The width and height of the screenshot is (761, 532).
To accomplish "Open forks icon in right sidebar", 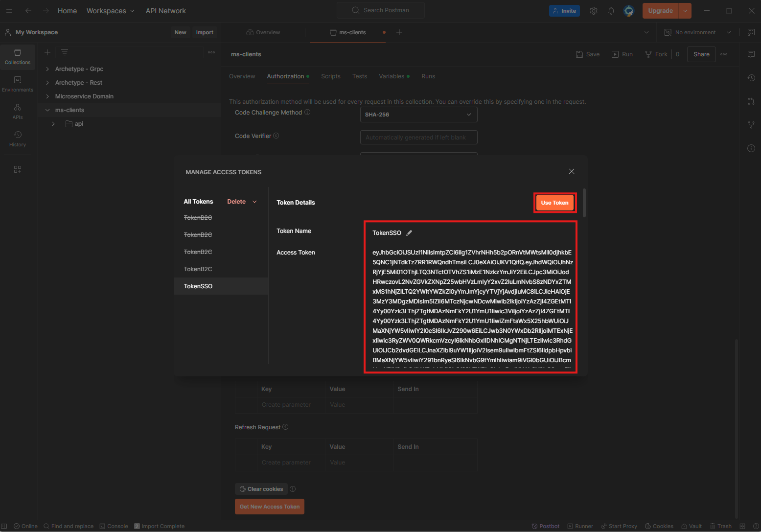I will pos(751,125).
